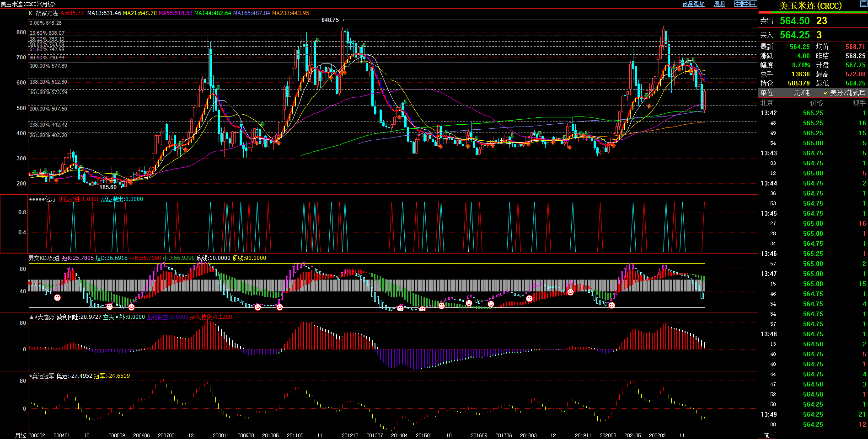868x439 pixels.
Task: Click the 买入 buy price 564.25
Action: pyautogui.click(x=794, y=35)
